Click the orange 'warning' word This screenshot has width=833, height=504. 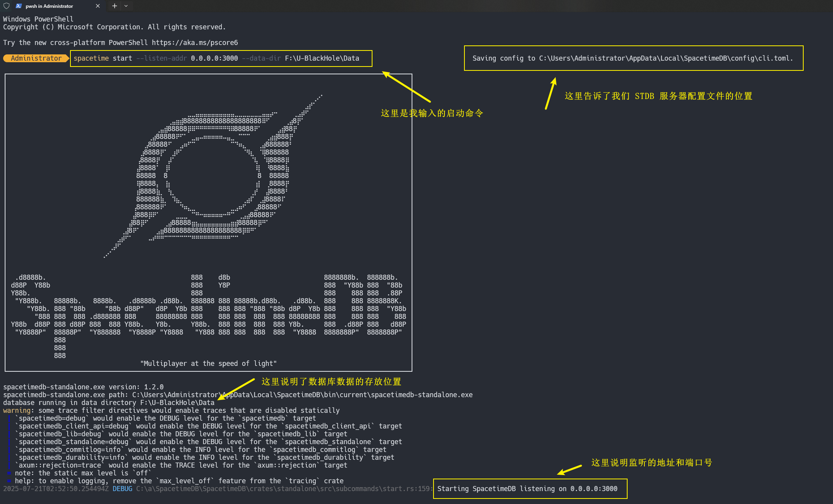coord(17,410)
